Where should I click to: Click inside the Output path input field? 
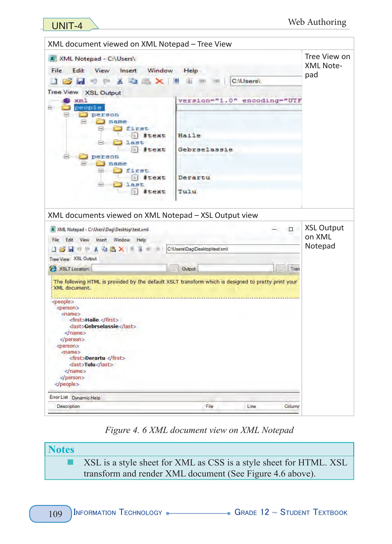point(236,268)
